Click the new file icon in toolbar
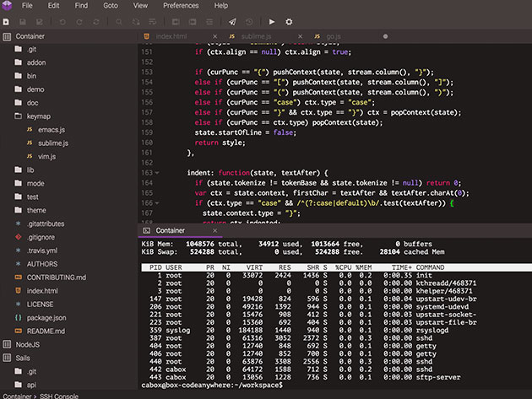The height and width of the screenshot is (399, 532). click(x=6, y=22)
